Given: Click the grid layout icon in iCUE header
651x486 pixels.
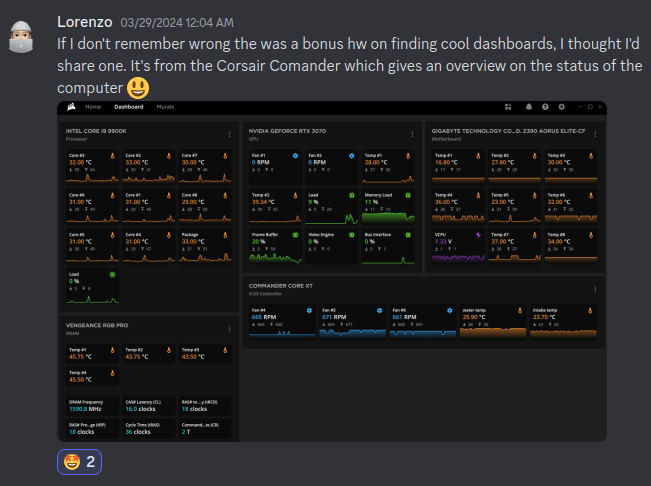Looking at the screenshot, I should click(508, 107).
